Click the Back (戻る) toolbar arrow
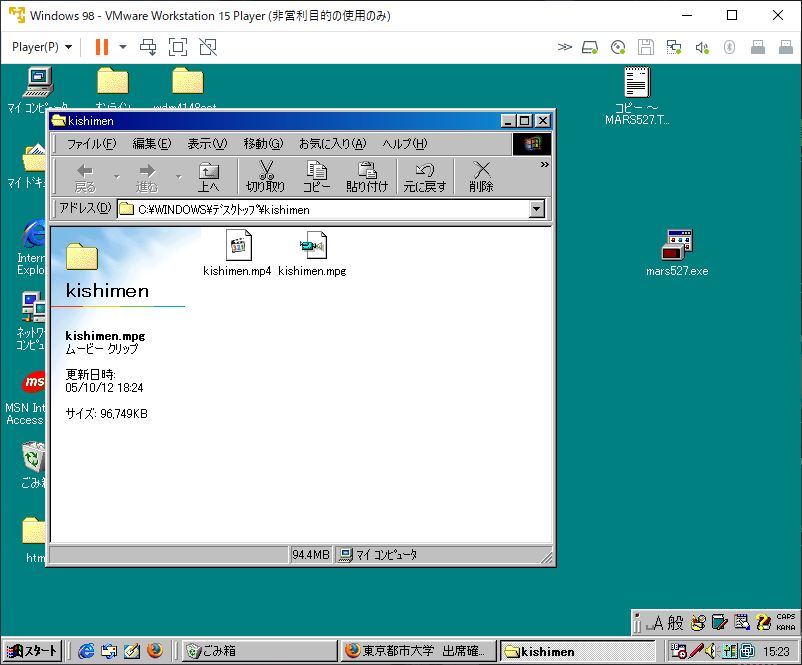 pos(85,176)
